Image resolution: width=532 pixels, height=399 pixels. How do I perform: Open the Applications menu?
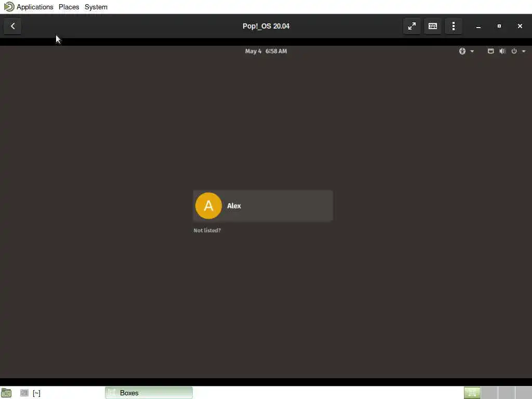(35, 7)
